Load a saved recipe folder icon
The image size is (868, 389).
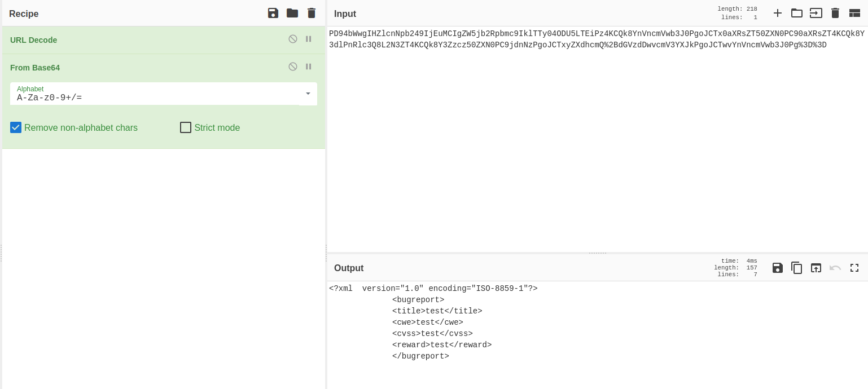point(292,13)
